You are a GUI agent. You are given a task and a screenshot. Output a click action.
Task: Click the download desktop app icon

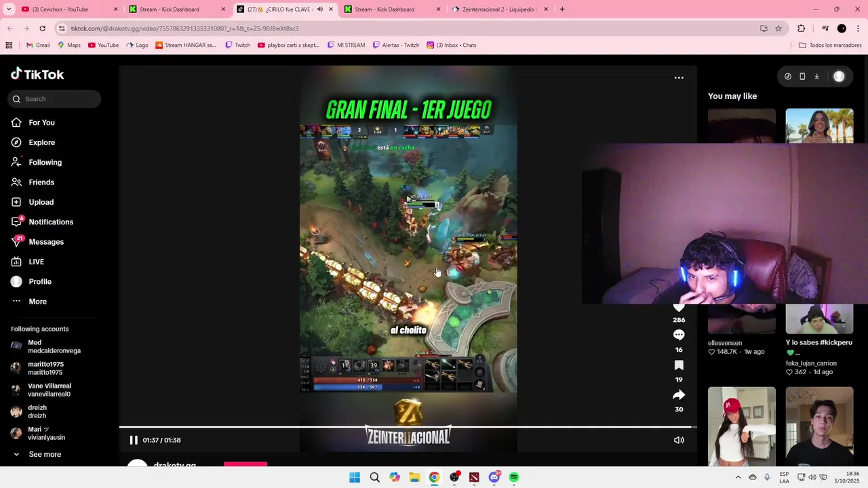point(816,77)
